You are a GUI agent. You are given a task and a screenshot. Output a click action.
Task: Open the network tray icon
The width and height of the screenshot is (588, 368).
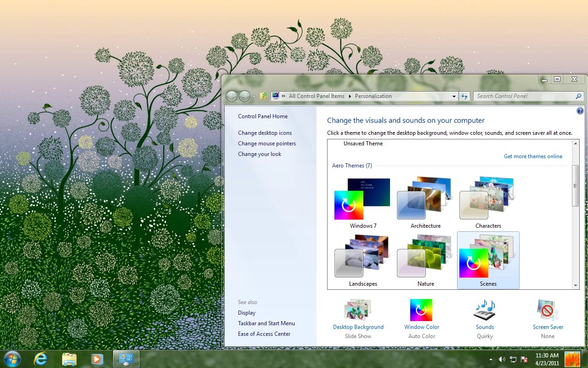click(513, 359)
